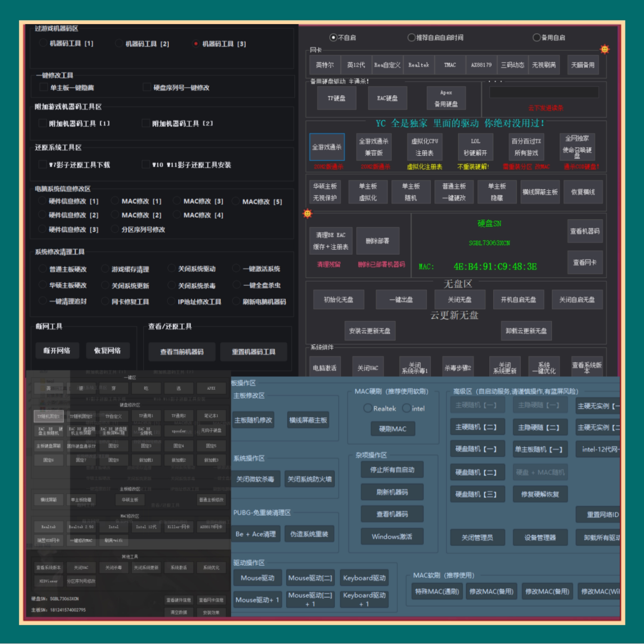Click the 停止所有自启动 button
This screenshot has height=644, width=644.
point(392,470)
